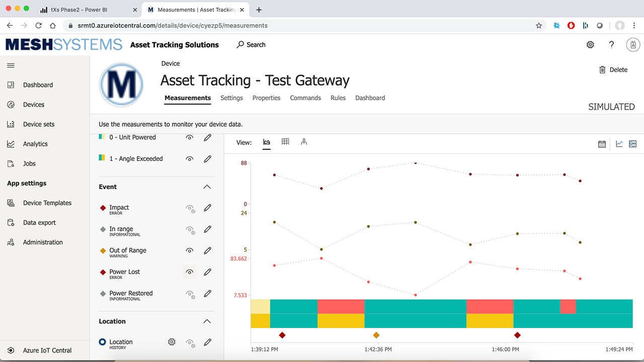
Task: Show the Impact event
Action: click(190, 208)
